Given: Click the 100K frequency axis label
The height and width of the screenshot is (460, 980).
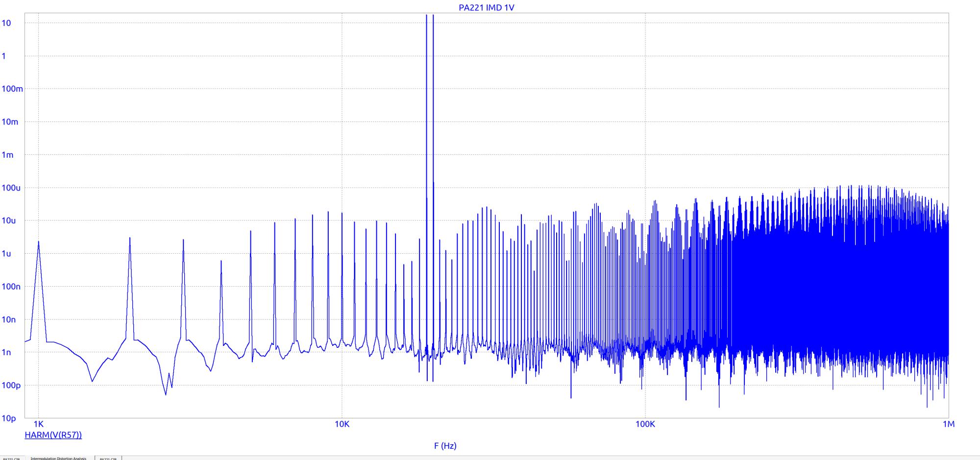Looking at the screenshot, I should click(645, 424).
